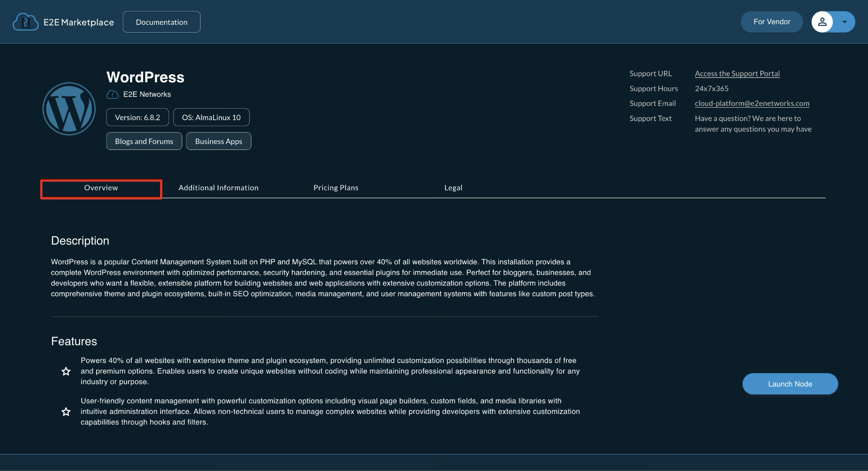Screen dimensions: 868x471
Task: Open the Documentation page
Action: coord(161,22)
